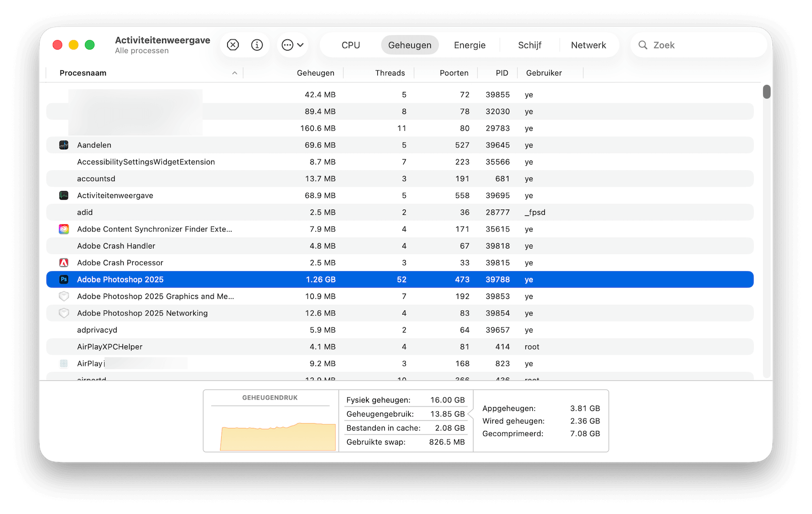Screen dimensions: 812x514
Task: Click the icon beside the AirPlay process
Action: 64,363
